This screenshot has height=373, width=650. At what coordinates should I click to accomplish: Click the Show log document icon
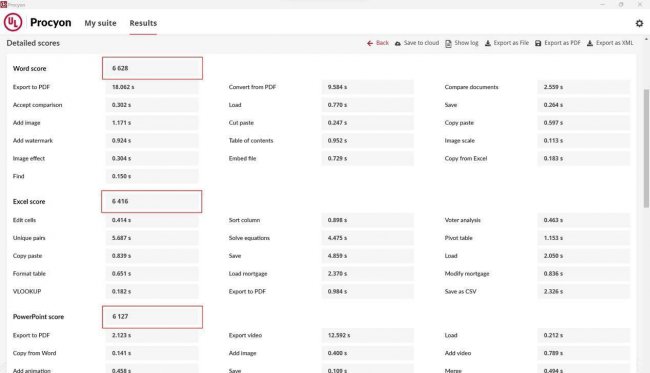tap(449, 43)
